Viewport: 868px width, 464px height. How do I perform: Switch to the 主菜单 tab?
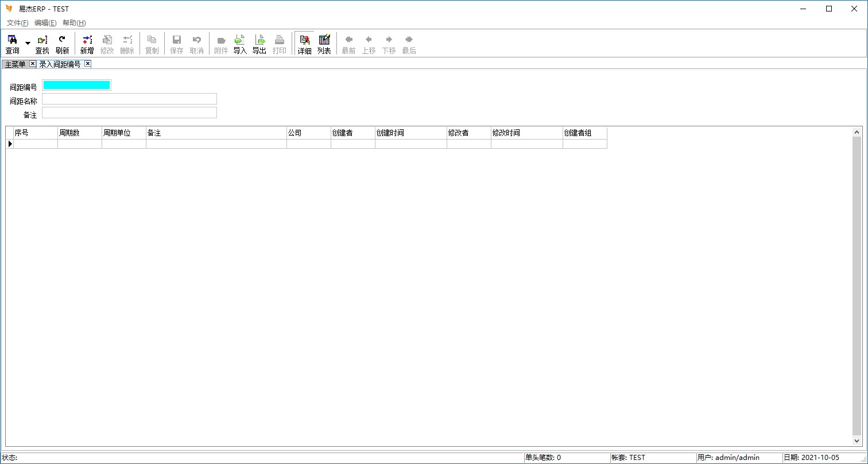coord(15,64)
